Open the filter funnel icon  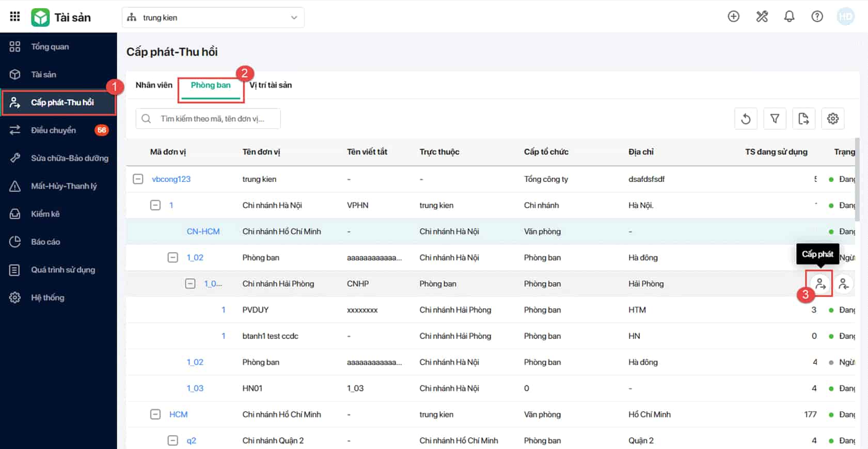click(x=775, y=119)
